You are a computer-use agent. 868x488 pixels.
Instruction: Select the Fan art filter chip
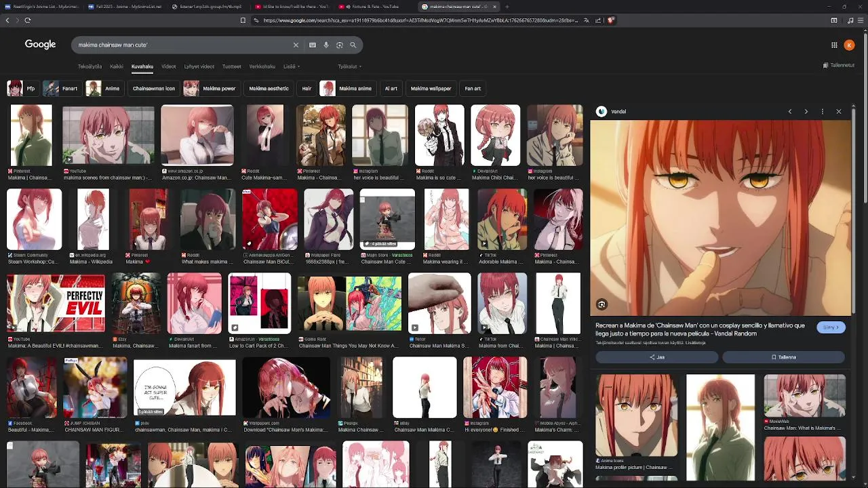point(473,88)
